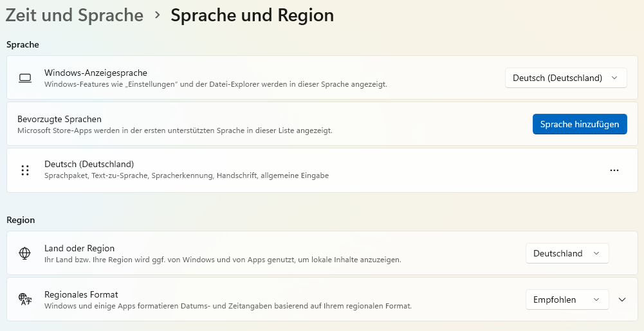Open the Deutschland country dropdown

pos(567,253)
